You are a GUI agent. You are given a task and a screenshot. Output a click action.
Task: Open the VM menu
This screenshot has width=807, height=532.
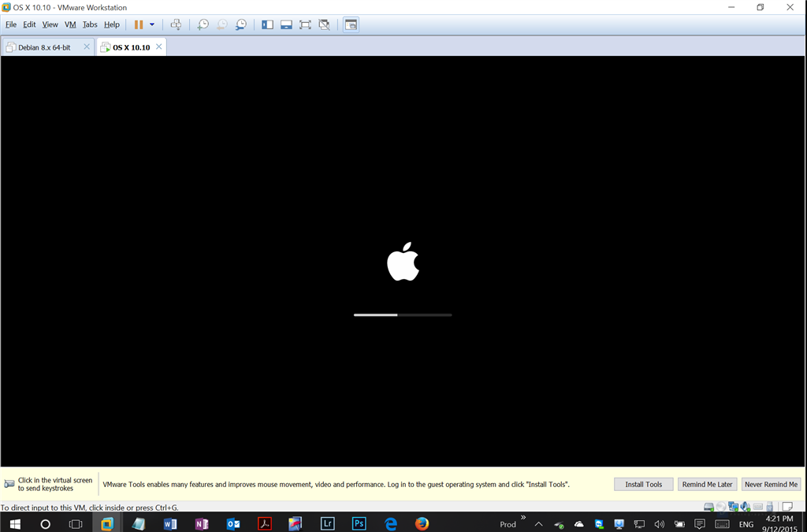(x=70, y=24)
